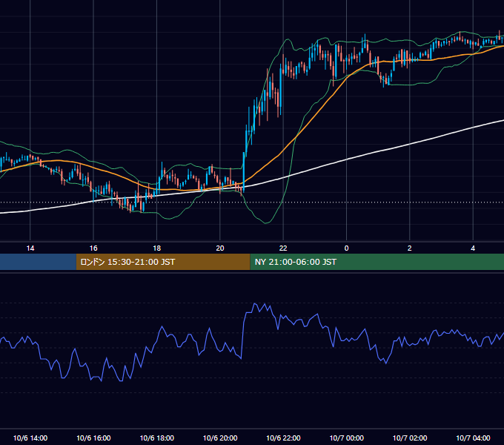The width and height of the screenshot is (504, 445).
Task: Click the '18' time axis label
Action: coord(156,248)
